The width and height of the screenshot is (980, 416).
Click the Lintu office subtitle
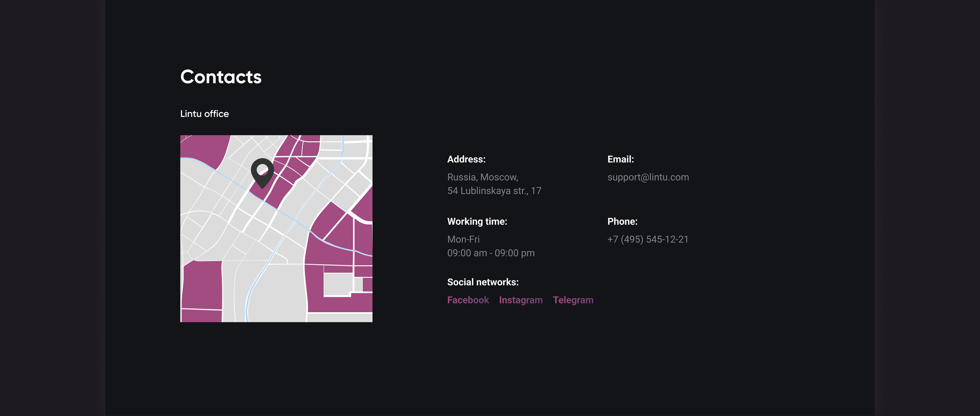click(x=204, y=114)
